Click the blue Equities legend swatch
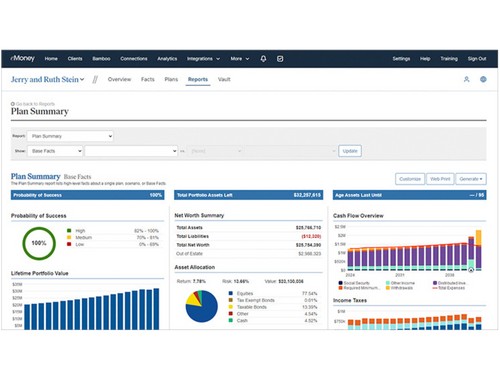This screenshot has width=500, height=380. pos(231,293)
